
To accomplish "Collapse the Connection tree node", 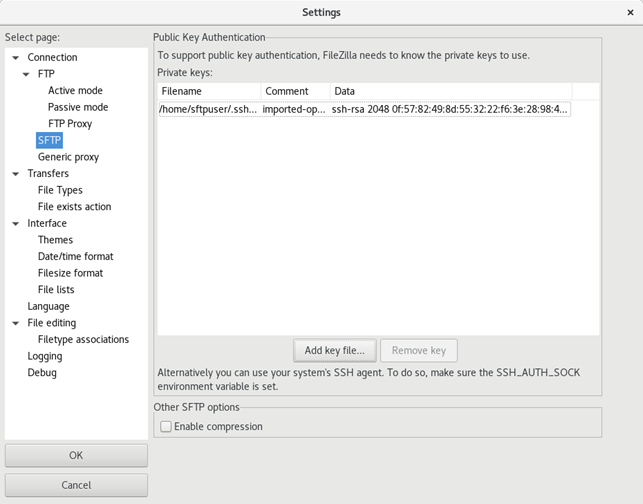I will click(x=16, y=58).
